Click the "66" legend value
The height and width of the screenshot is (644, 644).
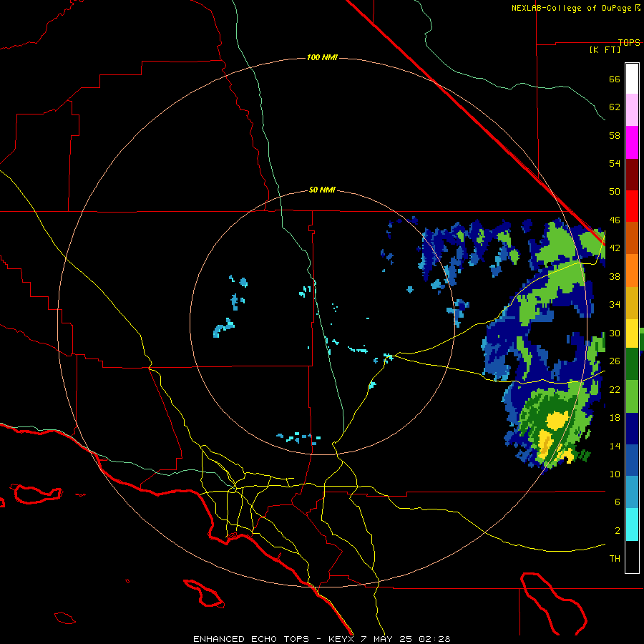pos(615,79)
